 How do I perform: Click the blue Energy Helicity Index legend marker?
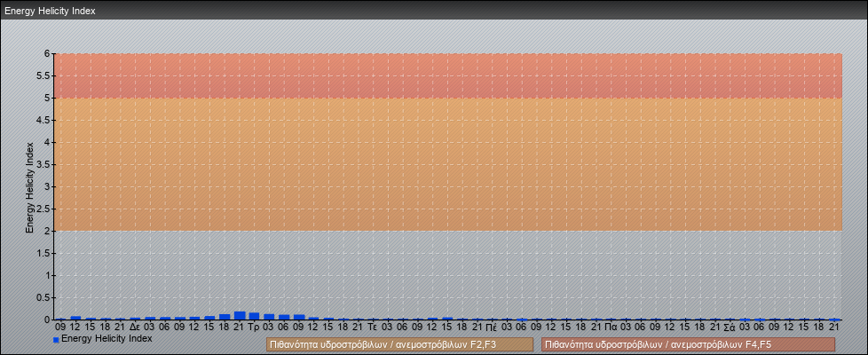pyautogui.click(x=56, y=340)
